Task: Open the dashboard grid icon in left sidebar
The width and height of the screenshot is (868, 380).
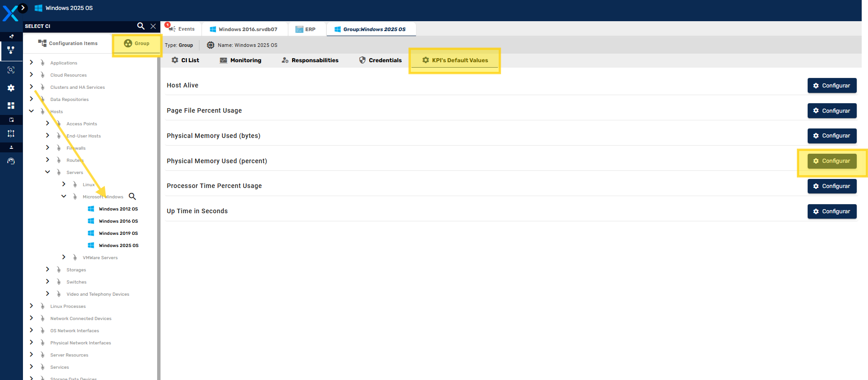Action: (x=11, y=105)
